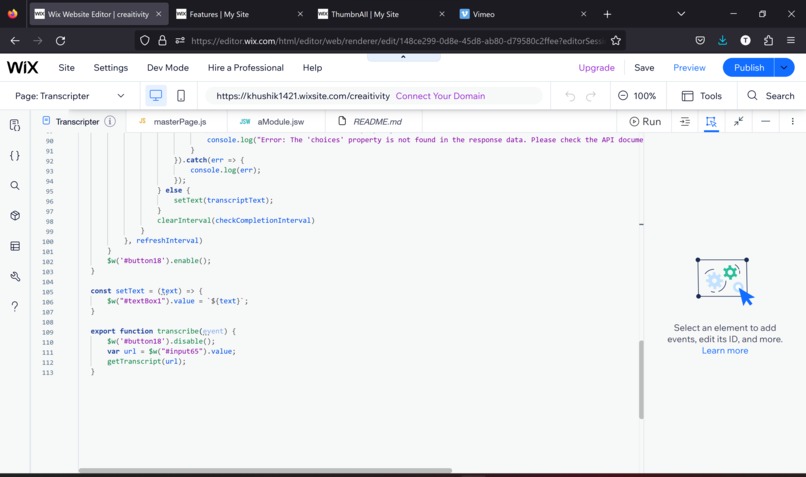Open the README.md tab
806x477 pixels.
point(377,122)
